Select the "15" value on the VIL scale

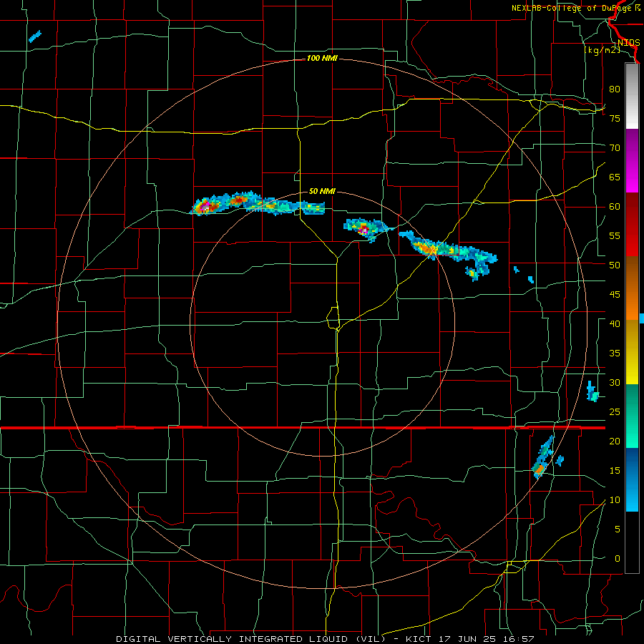click(x=615, y=471)
